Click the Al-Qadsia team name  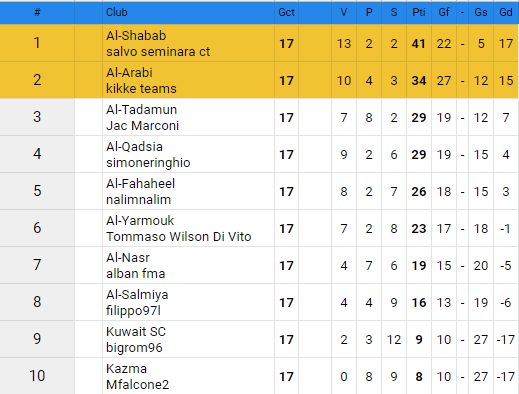coord(134,146)
